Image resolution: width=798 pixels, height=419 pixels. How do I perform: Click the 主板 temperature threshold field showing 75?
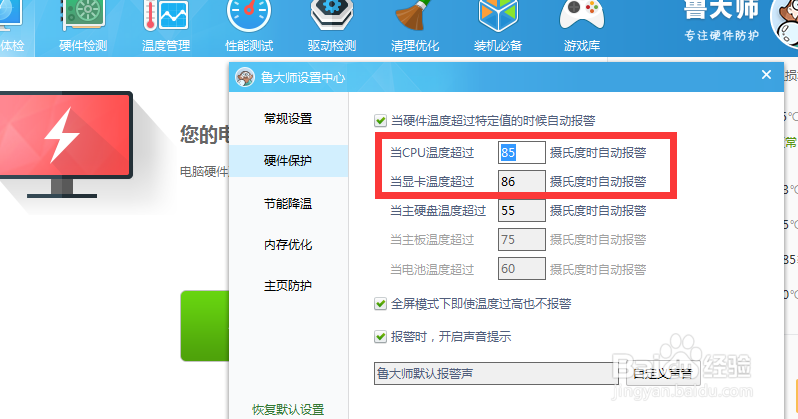coord(522,240)
